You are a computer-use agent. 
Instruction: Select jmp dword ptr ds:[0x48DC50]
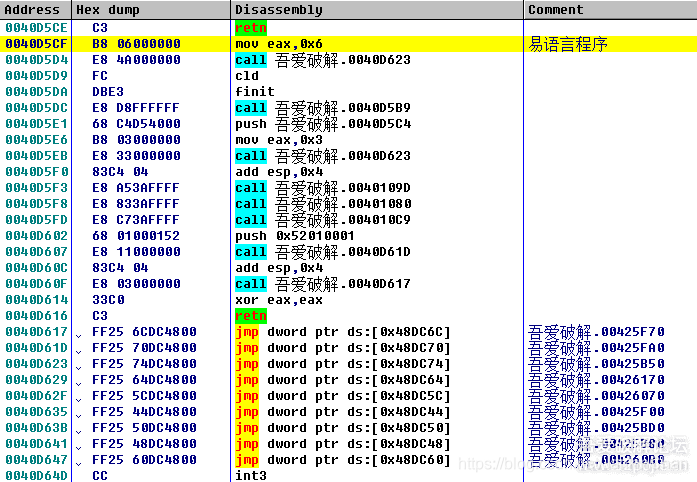(343, 428)
